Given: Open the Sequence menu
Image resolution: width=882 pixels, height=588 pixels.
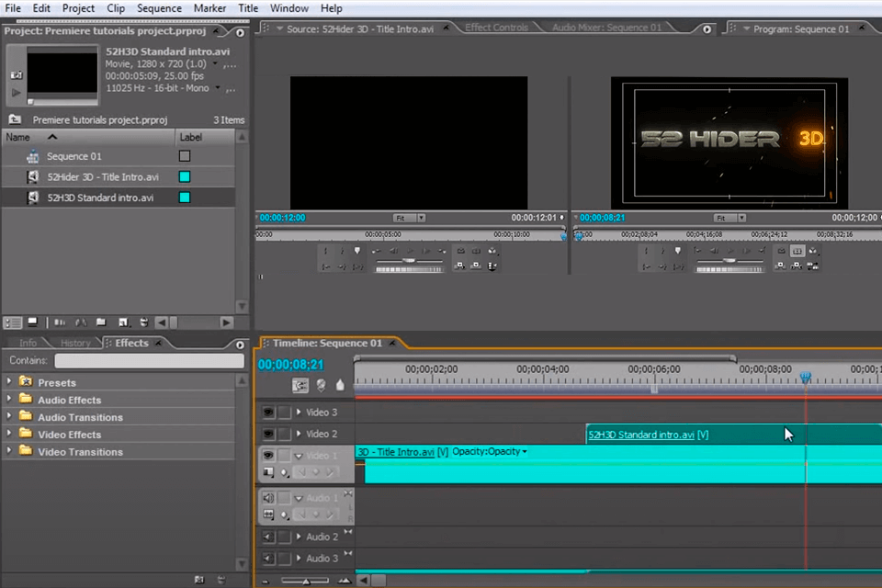Looking at the screenshot, I should click(159, 7).
